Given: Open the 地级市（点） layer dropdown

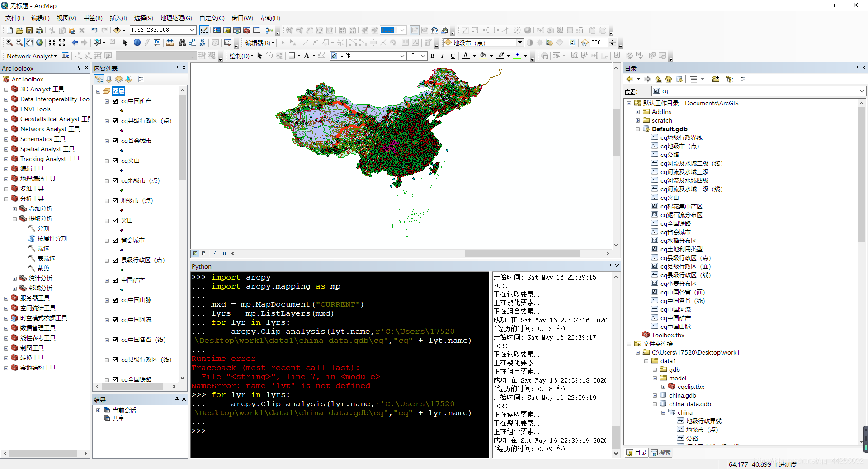Looking at the screenshot, I should coord(520,43).
